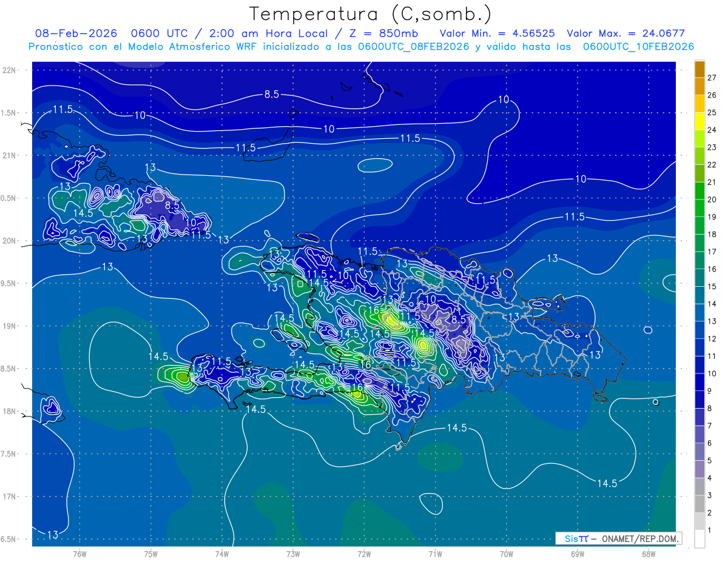Click the '18N' latitude axis label
The height and width of the screenshot is (562, 728).
pyautogui.click(x=9, y=411)
